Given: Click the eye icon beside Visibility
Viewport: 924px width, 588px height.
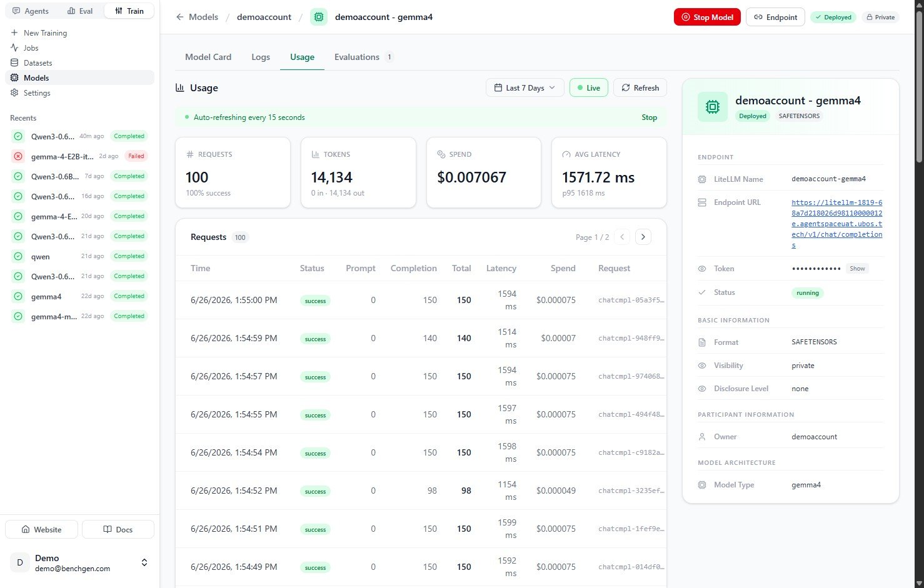Looking at the screenshot, I should (702, 366).
